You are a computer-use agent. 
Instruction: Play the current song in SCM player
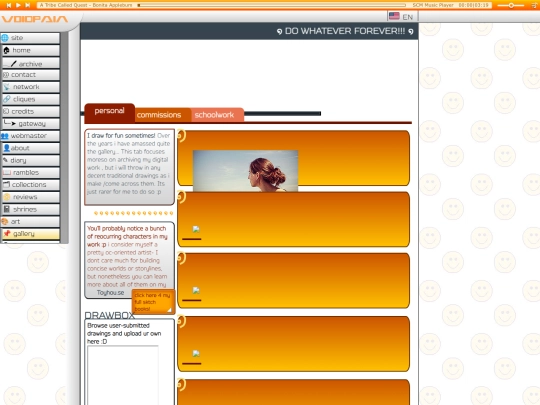[x=18, y=5]
